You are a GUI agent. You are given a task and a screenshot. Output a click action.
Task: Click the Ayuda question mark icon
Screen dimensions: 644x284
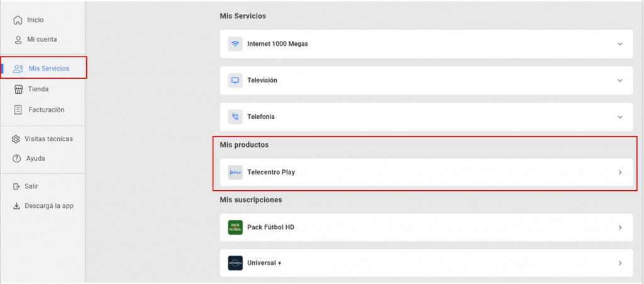click(x=17, y=159)
